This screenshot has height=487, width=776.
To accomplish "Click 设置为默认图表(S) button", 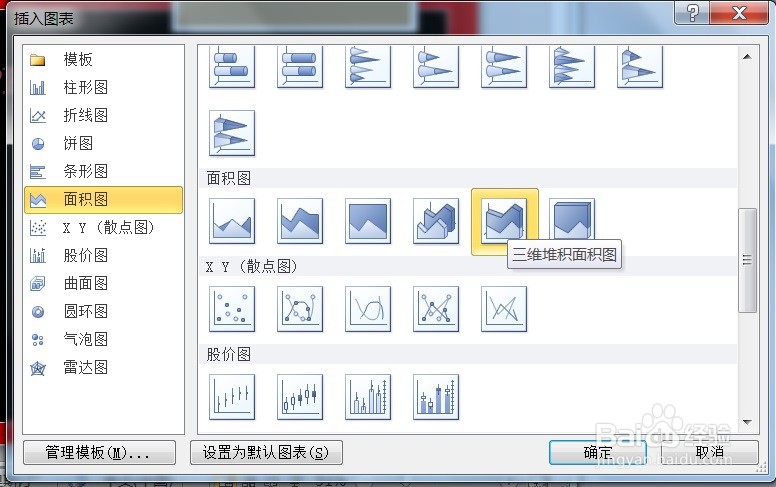I will click(266, 452).
